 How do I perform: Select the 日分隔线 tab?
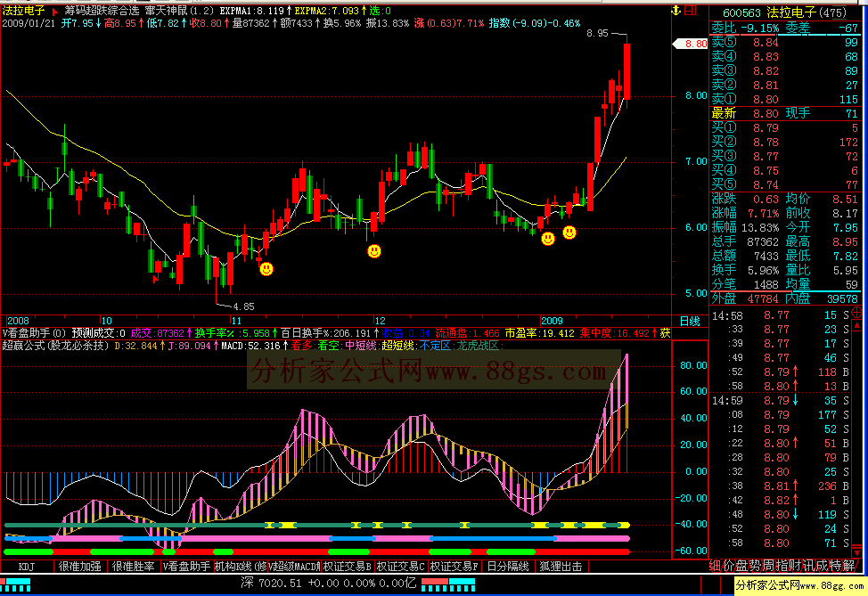click(x=508, y=566)
